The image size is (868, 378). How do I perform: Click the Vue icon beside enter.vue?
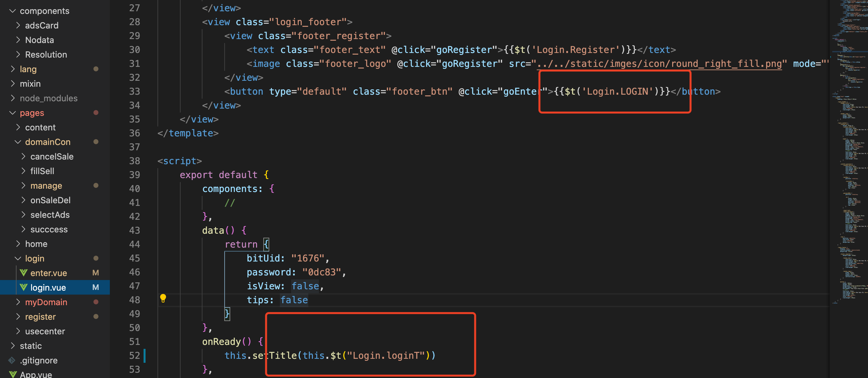[23, 273]
